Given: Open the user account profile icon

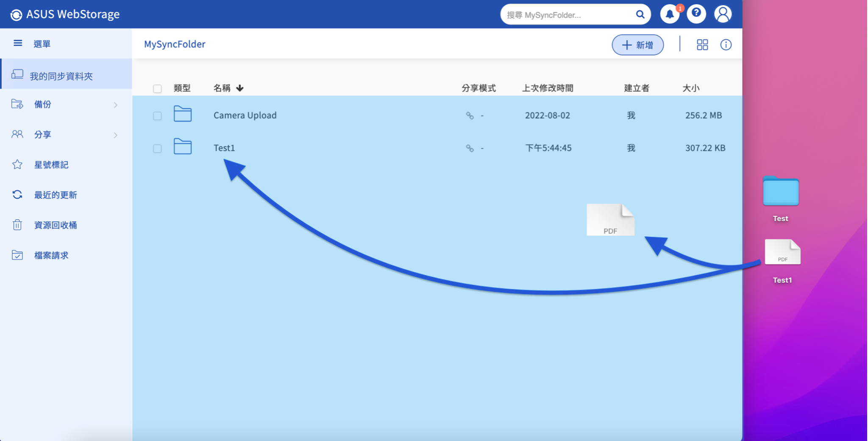Looking at the screenshot, I should [723, 14].
